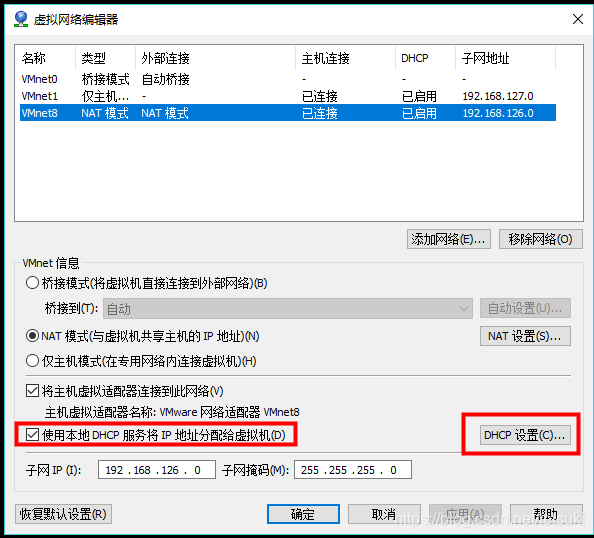Click the 移除网络(O) button
Viewport: 594px width, 538px height.
(541, 239)
